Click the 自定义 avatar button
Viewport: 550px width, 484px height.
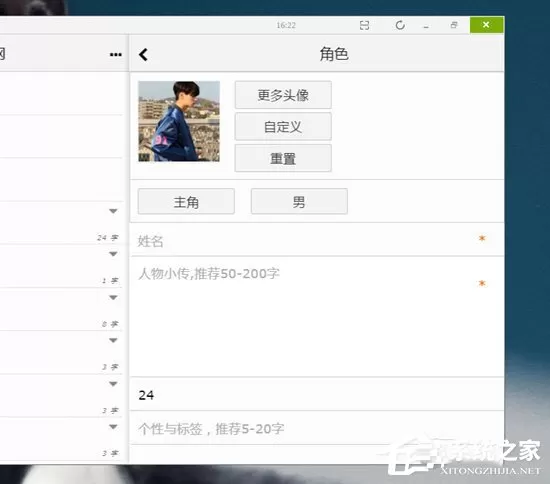[283, 127]
